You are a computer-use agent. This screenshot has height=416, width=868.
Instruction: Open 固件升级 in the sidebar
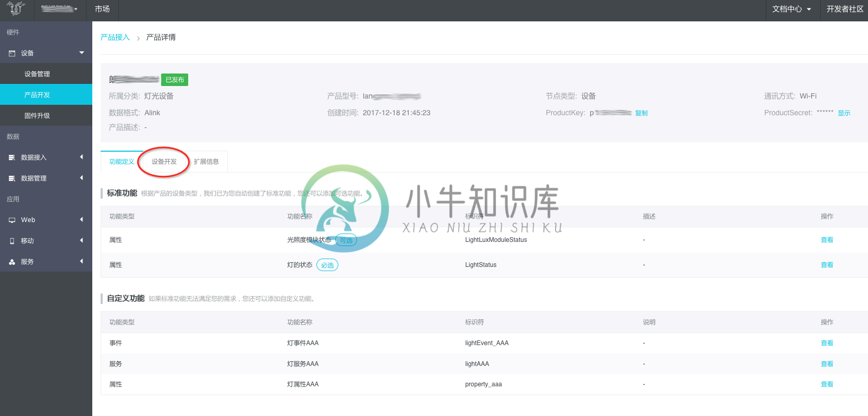coord(46,116)
